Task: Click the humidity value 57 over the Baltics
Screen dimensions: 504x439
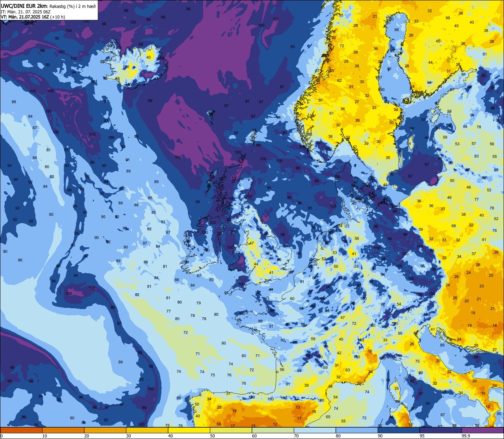Action: tap(474, 144)
